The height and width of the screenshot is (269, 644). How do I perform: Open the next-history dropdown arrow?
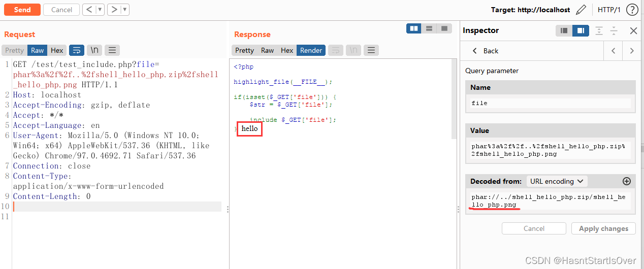125,10
